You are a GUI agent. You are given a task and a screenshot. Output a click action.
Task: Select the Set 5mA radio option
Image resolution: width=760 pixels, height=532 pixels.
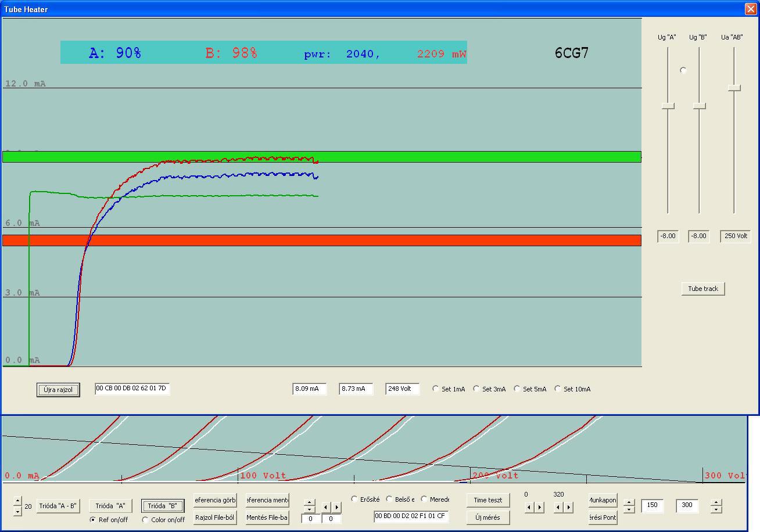point(517,389)
